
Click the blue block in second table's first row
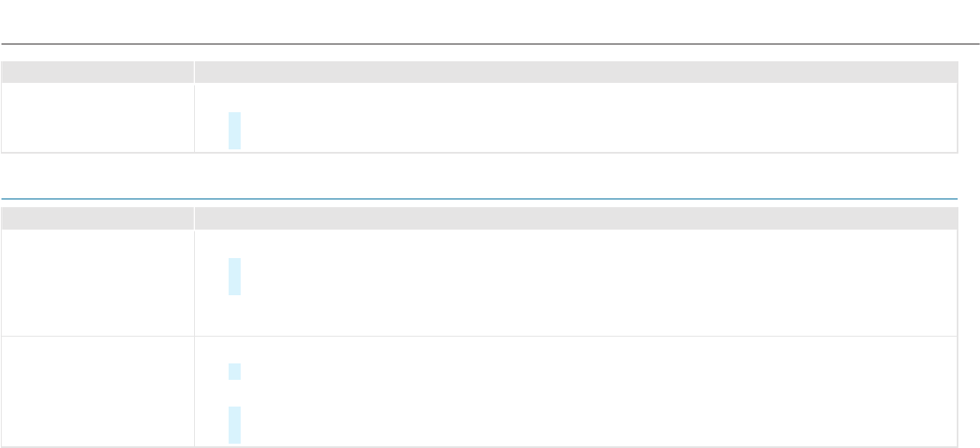(x=235, y=277)
